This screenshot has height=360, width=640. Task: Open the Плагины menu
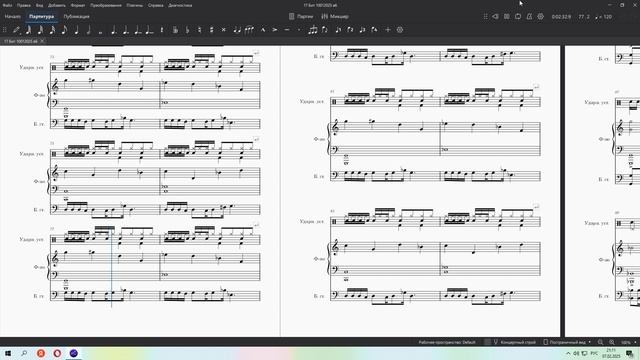click(135, 5)
